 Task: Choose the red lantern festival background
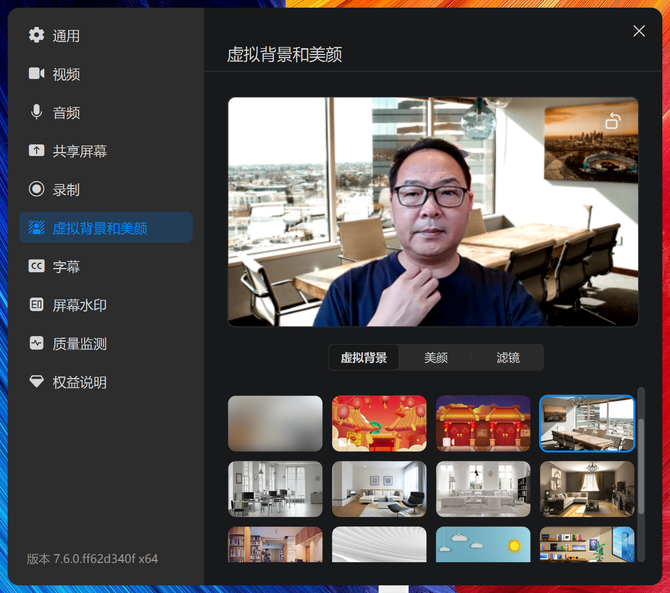pos(379,423)
